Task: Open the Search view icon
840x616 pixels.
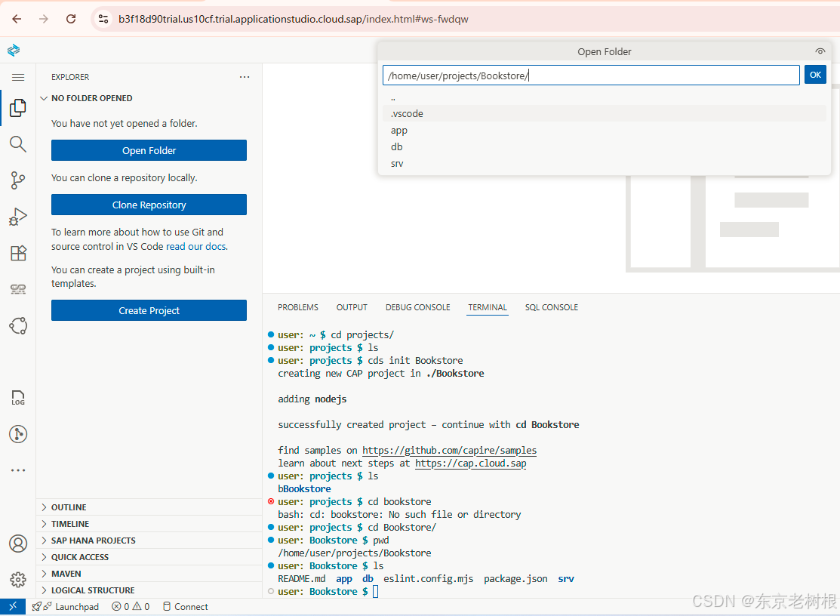Action: point(17,143)
